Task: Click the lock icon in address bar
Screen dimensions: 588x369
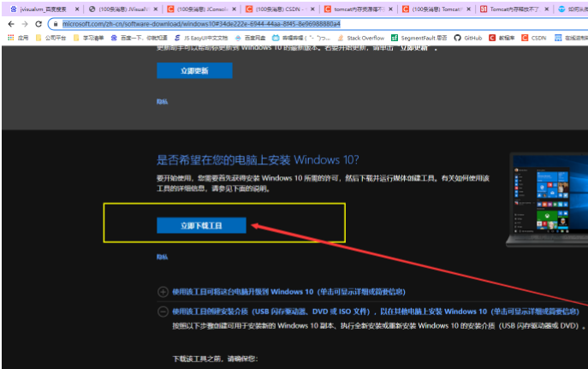Action: (x=56, y=24)
